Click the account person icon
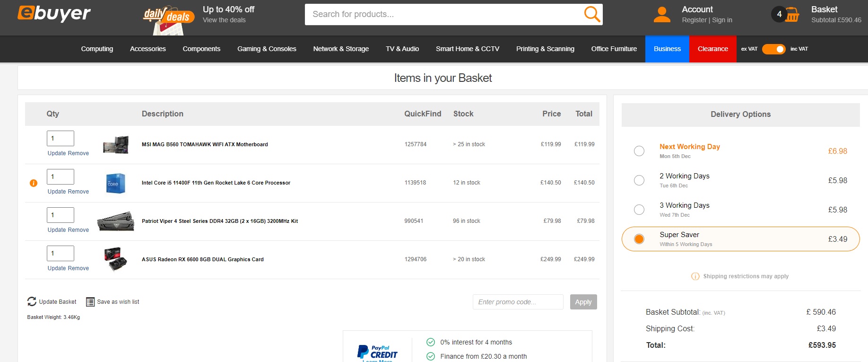The image size is (868, 362). coord(662,15)
